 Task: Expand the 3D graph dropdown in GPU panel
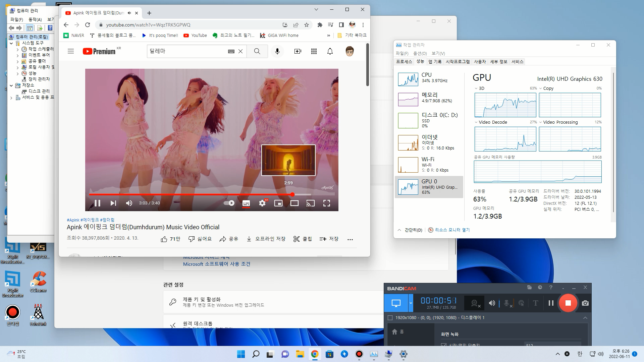coord(476,88)
